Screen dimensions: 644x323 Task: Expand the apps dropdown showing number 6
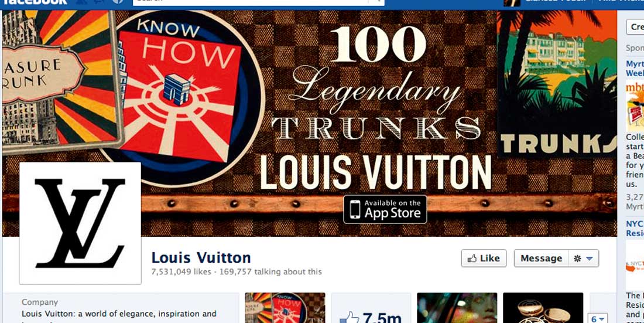click(598, 319)
